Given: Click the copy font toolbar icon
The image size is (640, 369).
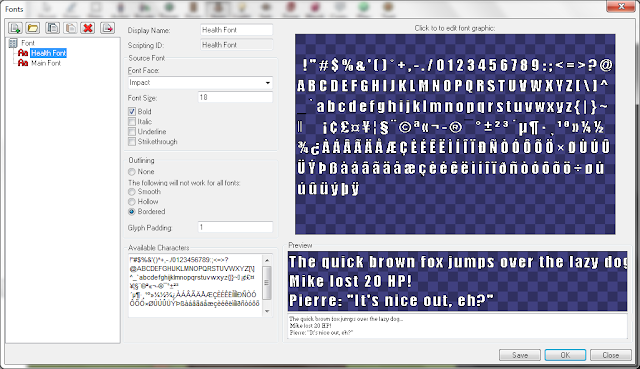Looking at the screenshot, I should coord(52,28).
